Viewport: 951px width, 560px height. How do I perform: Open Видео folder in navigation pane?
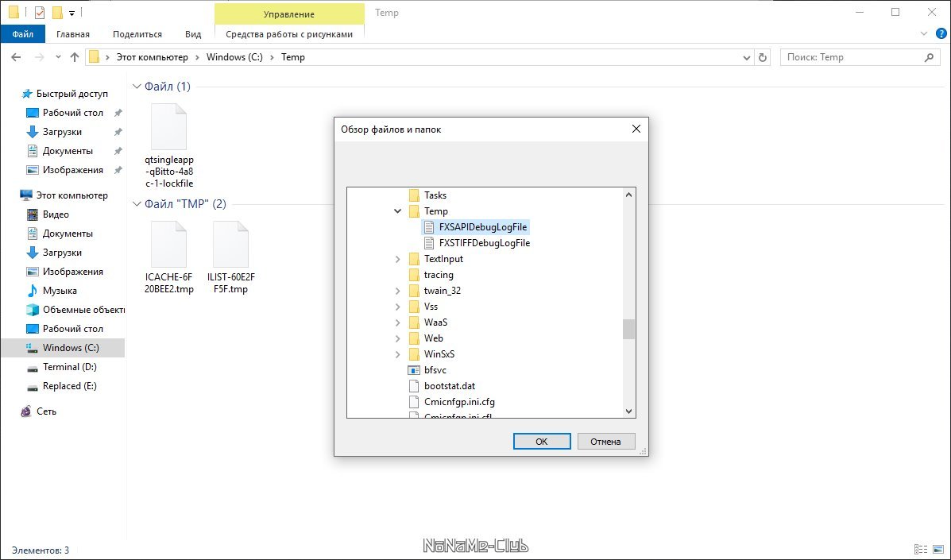56,214
